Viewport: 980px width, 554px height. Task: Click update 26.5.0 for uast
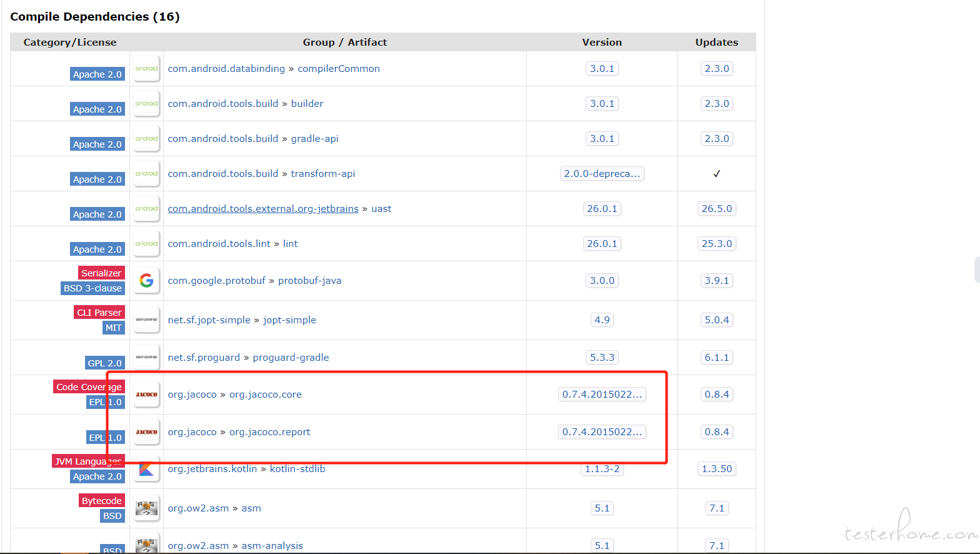(x=717, y=209)
